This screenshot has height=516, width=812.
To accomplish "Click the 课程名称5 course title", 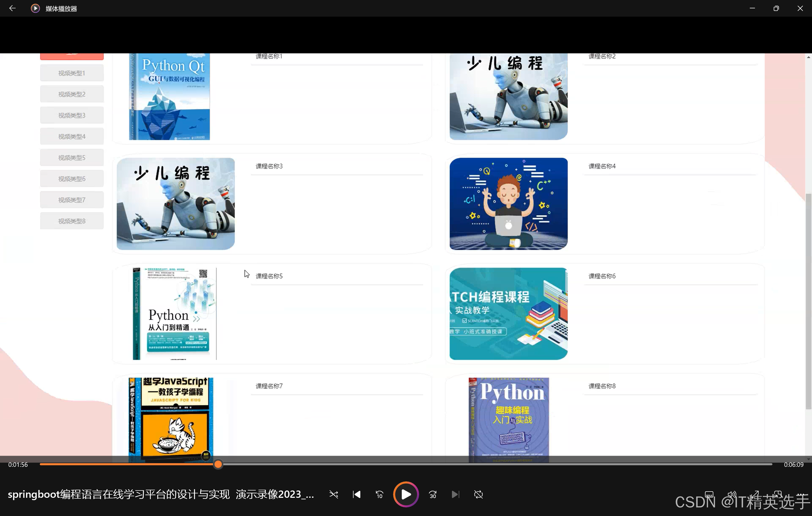I will click(269, 276).
